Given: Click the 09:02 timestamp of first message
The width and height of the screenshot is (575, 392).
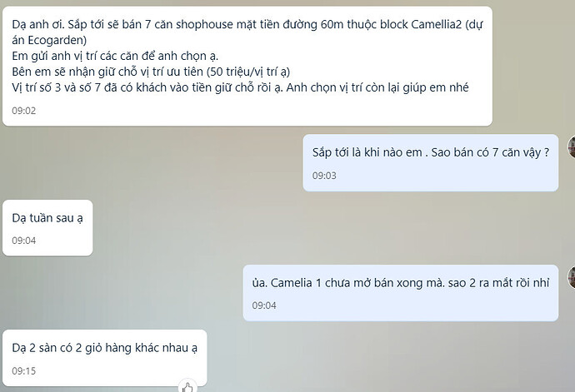Looking at the screenshot, I should click(x=24, y=111).
